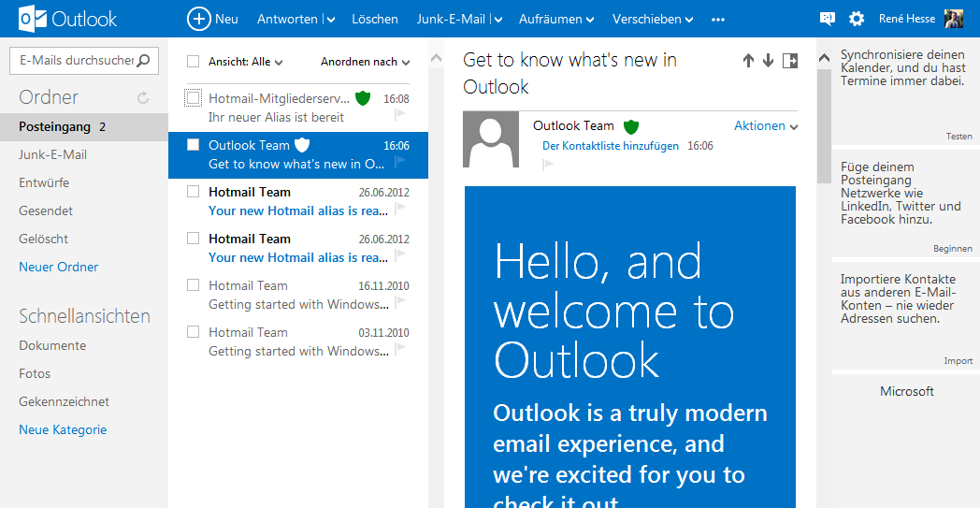The width and height of the screenshot is (980, 508).
Task: Click the search magnifier icon
Action: pyautogui.click(x=143, y=61)
